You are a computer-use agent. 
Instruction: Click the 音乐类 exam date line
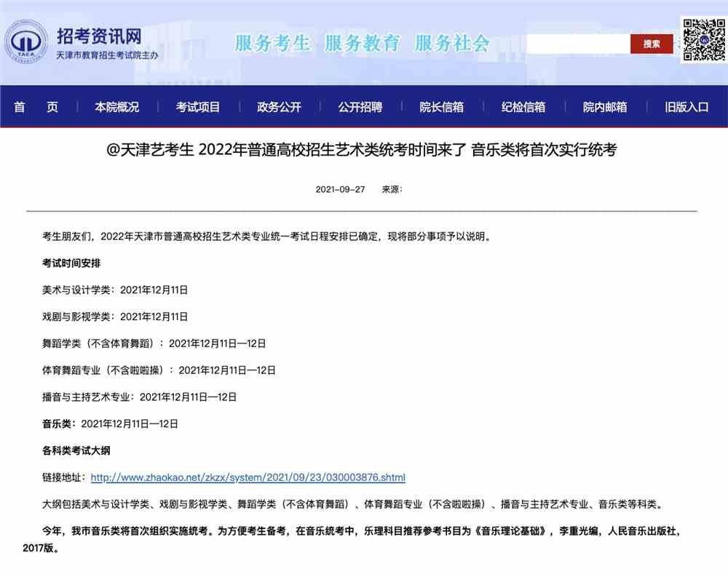(110, 423)
